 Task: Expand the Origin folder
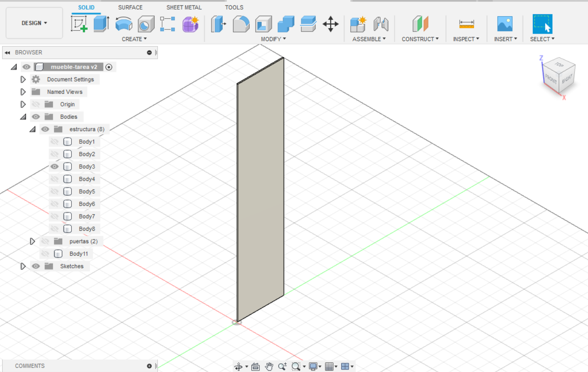(x=23, y=104)
